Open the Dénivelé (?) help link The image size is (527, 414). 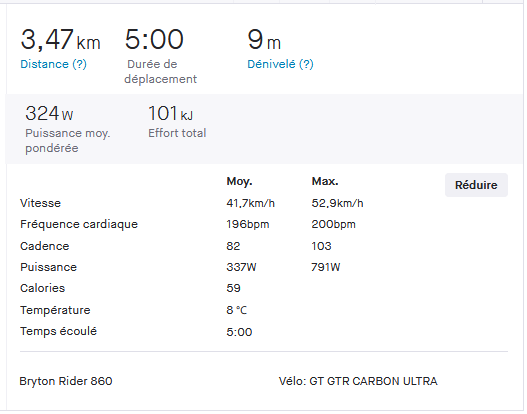tap(282, 64)
